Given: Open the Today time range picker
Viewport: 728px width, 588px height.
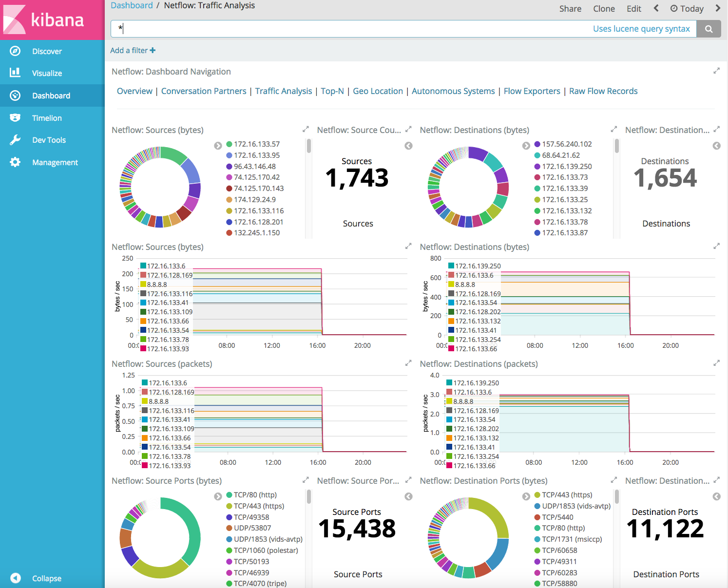Looking at the screenshot, I should click(687, 9).
